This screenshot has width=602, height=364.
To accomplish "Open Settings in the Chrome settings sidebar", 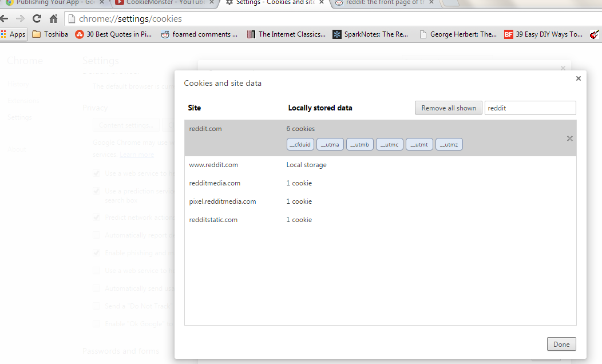I will tap(19, 117).
